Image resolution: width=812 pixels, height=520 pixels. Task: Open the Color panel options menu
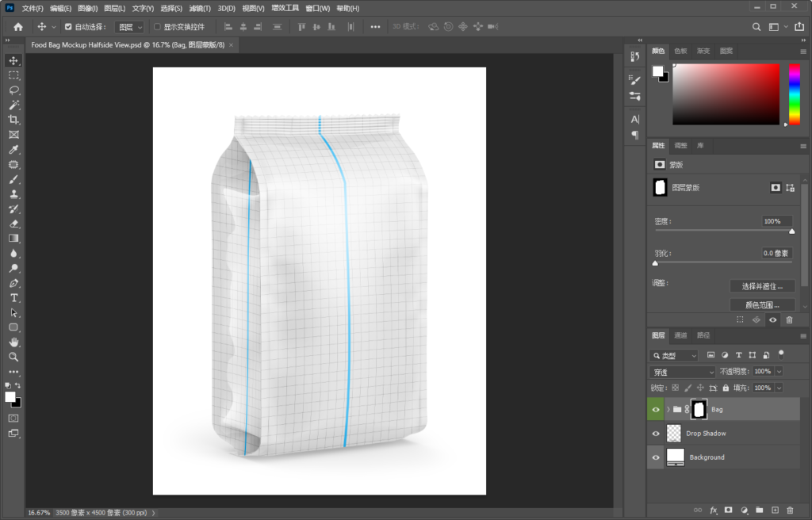tap(803, 52)
